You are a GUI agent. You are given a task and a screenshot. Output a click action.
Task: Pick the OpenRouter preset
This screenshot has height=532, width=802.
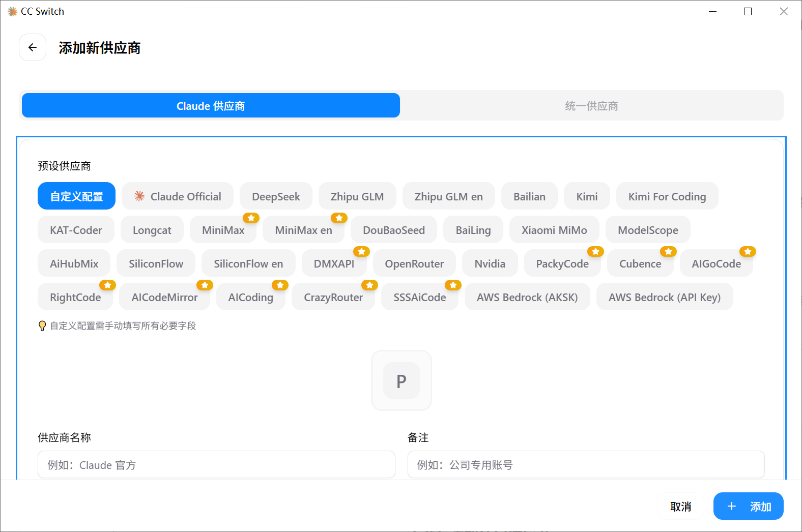pos(414,263)
